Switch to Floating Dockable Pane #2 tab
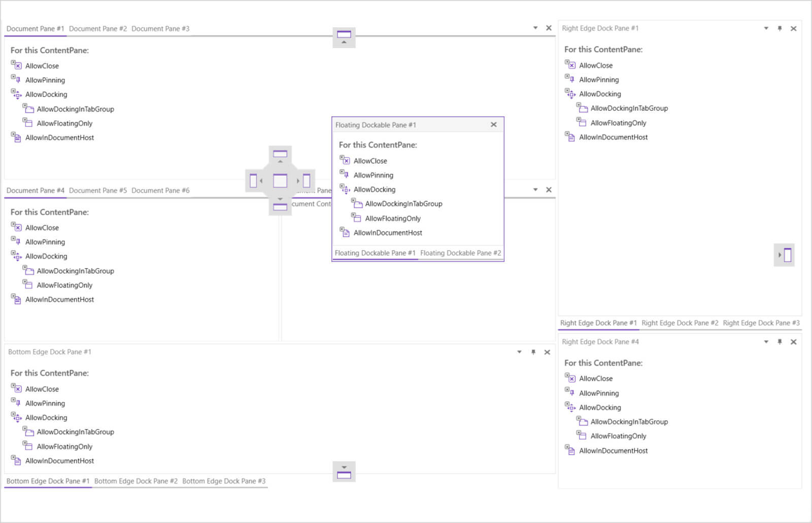 (460, 253)
